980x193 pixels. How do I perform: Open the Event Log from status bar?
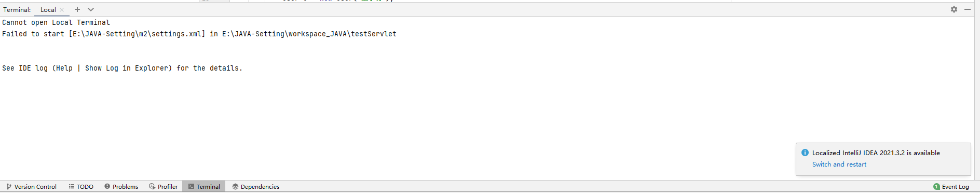951,187
